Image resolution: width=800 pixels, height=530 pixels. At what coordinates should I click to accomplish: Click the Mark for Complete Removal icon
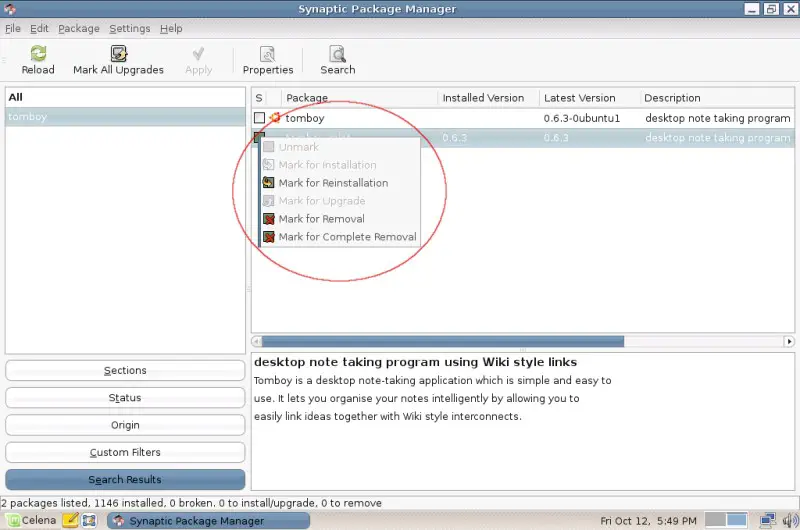(268, 237)
